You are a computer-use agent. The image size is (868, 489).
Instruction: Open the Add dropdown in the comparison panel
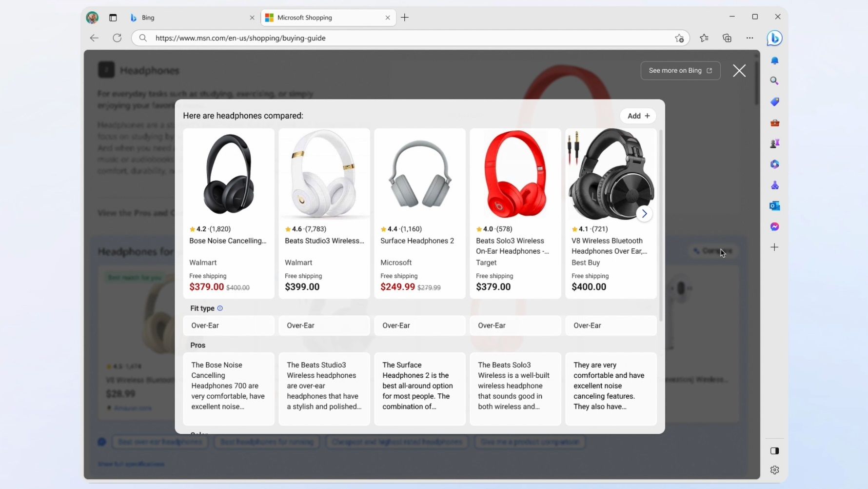point(638,116)
